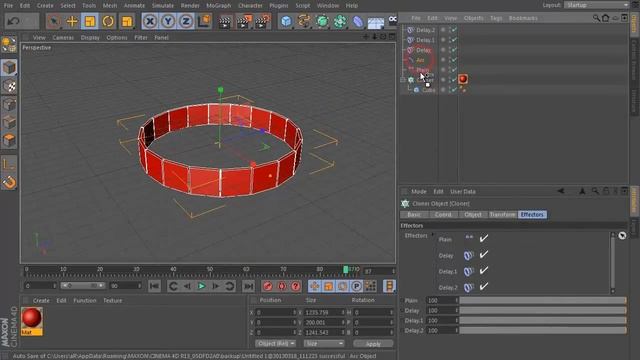This screenshot has width=640, height=360.
Task: Open the Layout Startup dropdown
Action: (x=597, y=5)
